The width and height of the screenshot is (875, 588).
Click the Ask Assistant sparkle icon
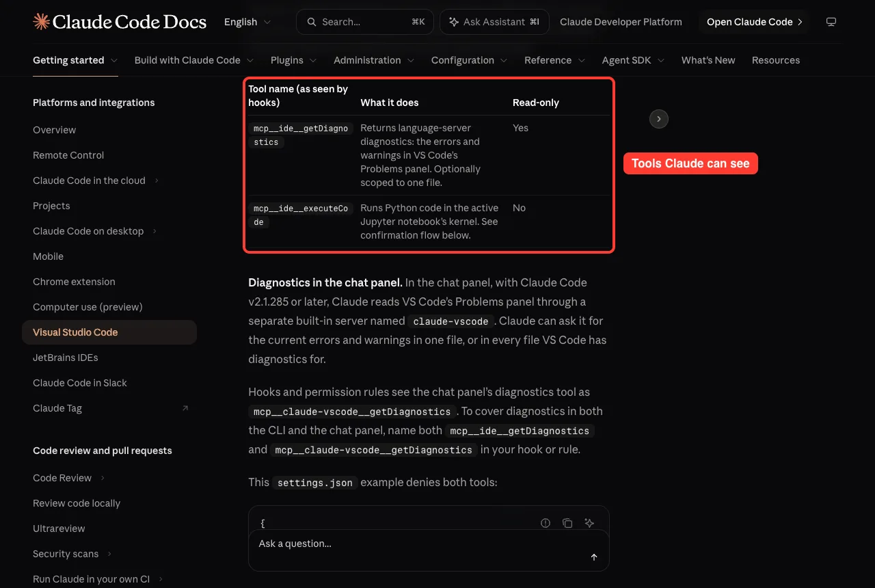pos(454,22)
